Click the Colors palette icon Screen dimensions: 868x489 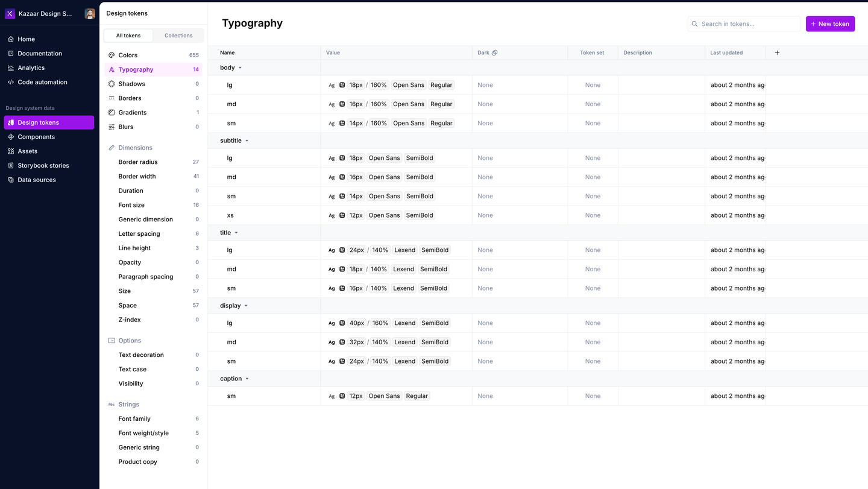112,55
